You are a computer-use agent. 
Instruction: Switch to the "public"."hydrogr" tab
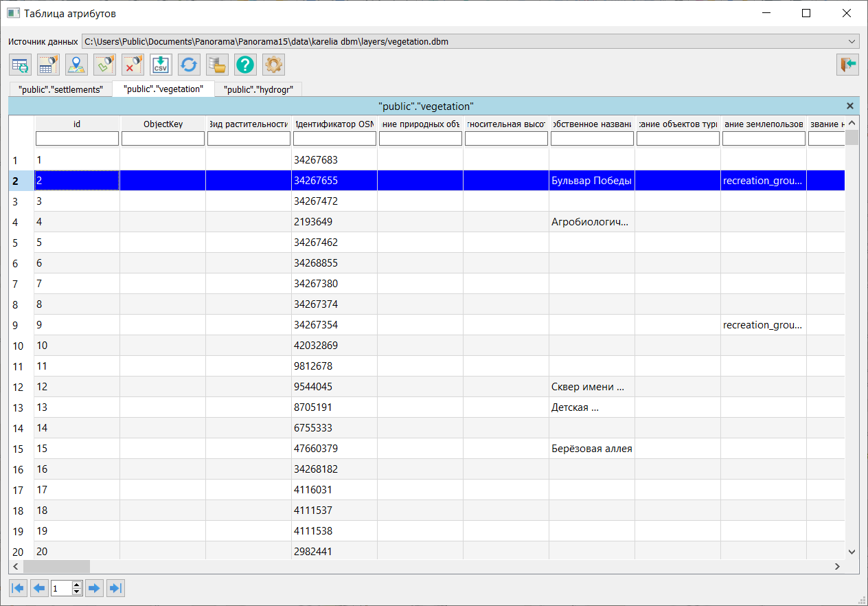tap(258, 89)
